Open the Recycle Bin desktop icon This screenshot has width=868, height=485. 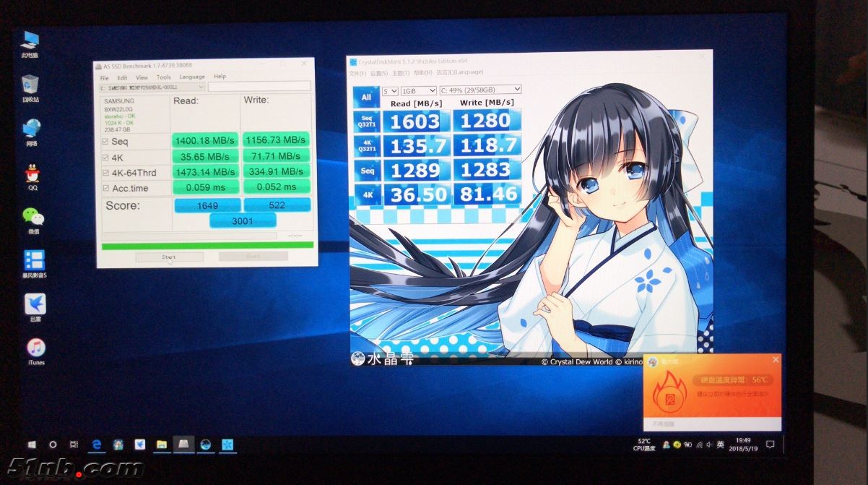[30, 85]
